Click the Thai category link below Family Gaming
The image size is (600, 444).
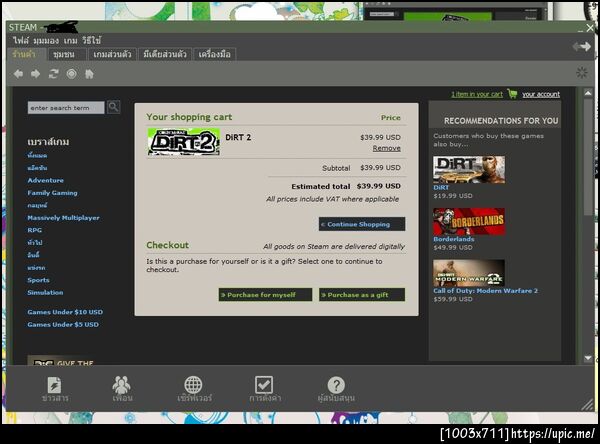(37, 205)
